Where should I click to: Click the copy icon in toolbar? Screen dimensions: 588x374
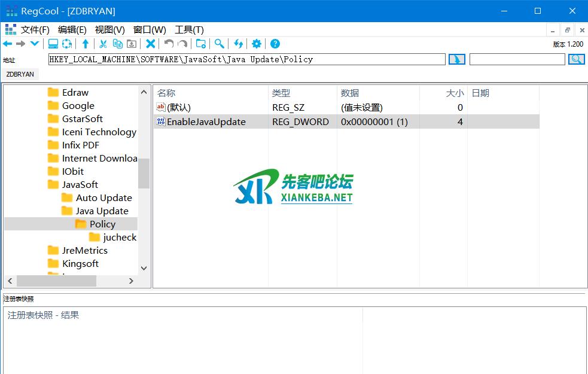pyautogui.click(x=118, y=44)
